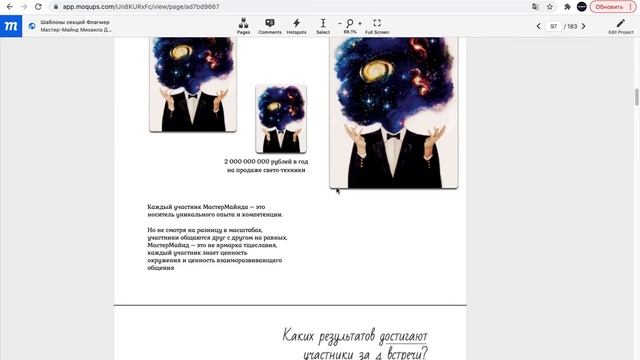Open Edit Project pencil
Viewport: 640px width, 360px height.
pyautogui.click(x=620, y=26)
